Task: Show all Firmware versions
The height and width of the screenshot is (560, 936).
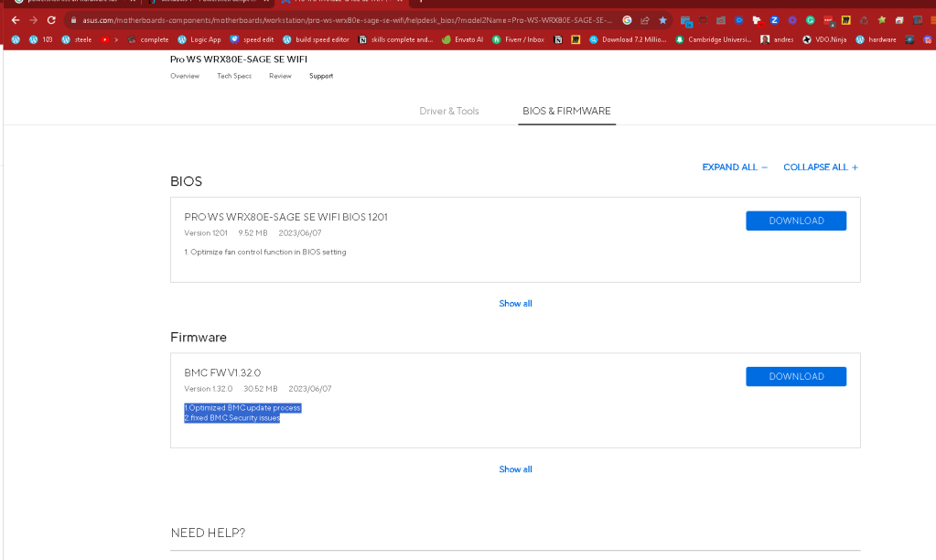Action: (x=515, y=469)
